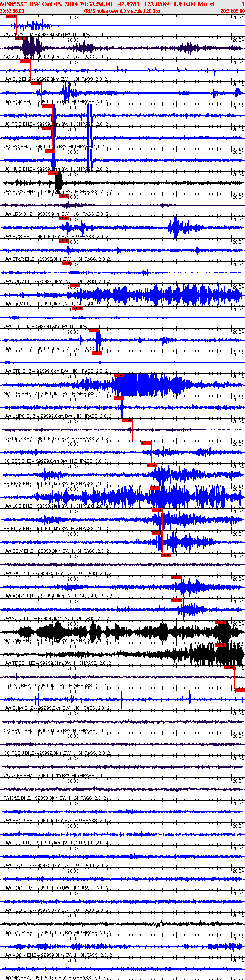Select the pick marker on CC.SEP trace
245x980 pixels.
pyautogui.click(x=146, y=443)
